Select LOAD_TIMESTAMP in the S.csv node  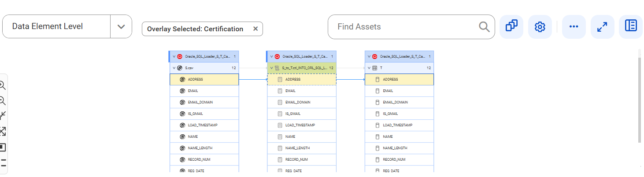tap(204, 125)
